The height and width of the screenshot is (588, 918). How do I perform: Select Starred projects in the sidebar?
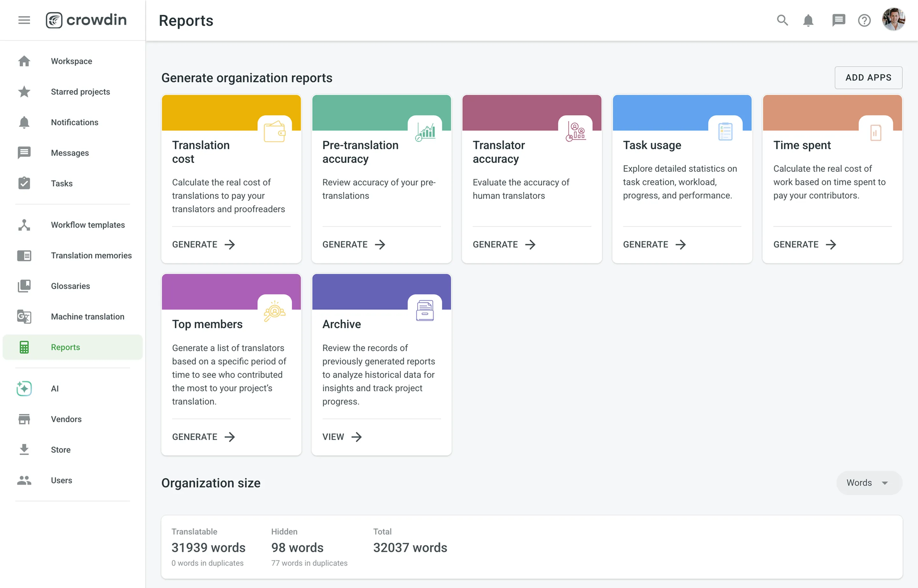(80, 92)
